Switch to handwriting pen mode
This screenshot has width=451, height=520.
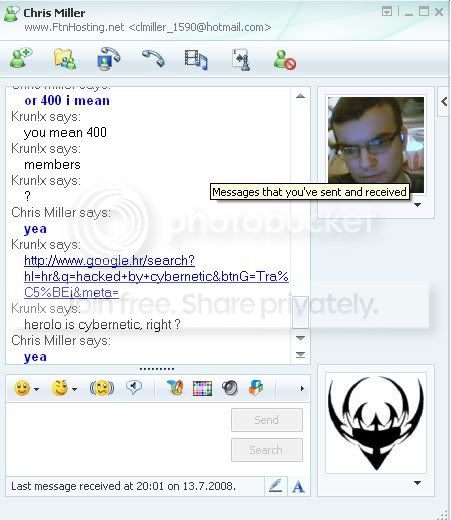click(x=276, y=486)
